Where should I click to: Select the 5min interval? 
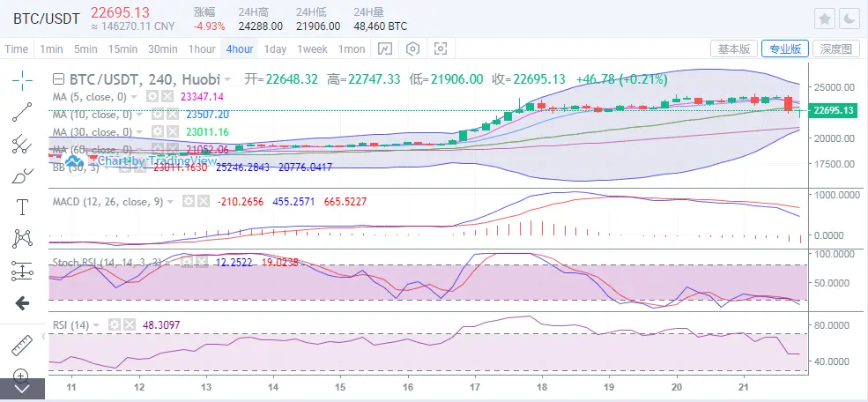point(85,48)
